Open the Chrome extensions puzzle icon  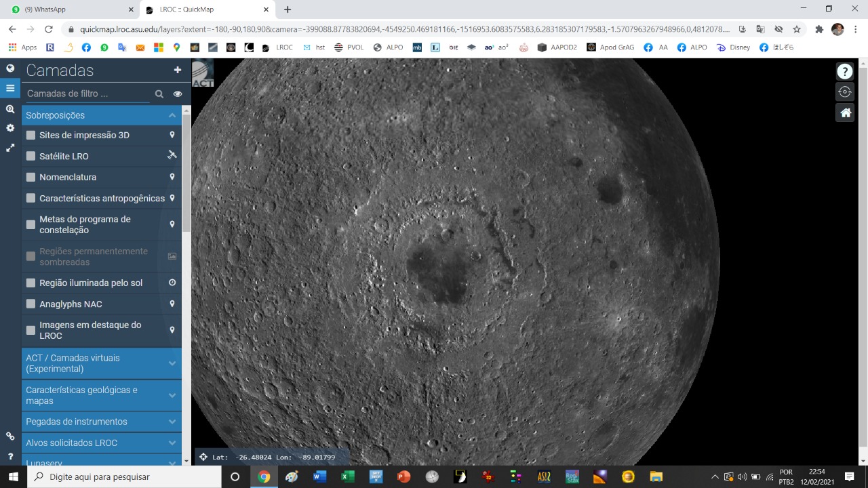pos(819,29)
